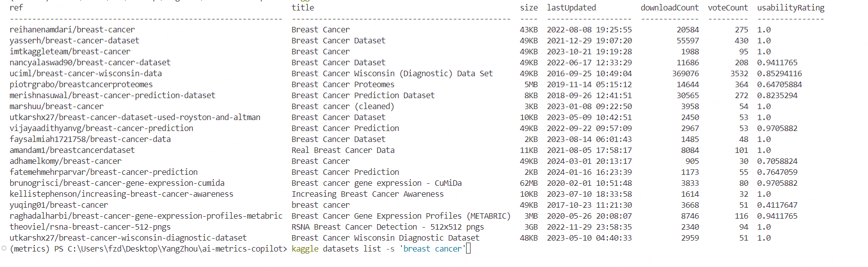Click the command decoration circle beside the prompt
This screenshot has width=868, height=267.
click(4, 248)
